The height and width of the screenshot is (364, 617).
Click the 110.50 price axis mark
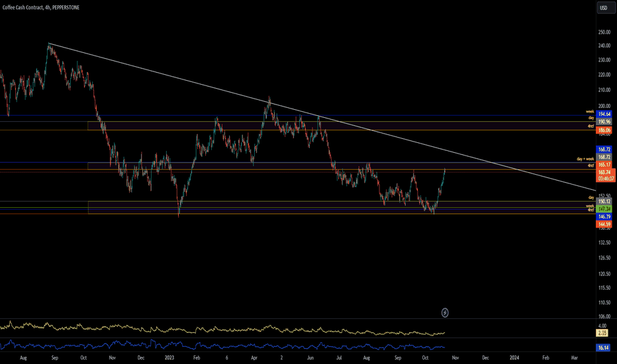(x=604, y=302)
